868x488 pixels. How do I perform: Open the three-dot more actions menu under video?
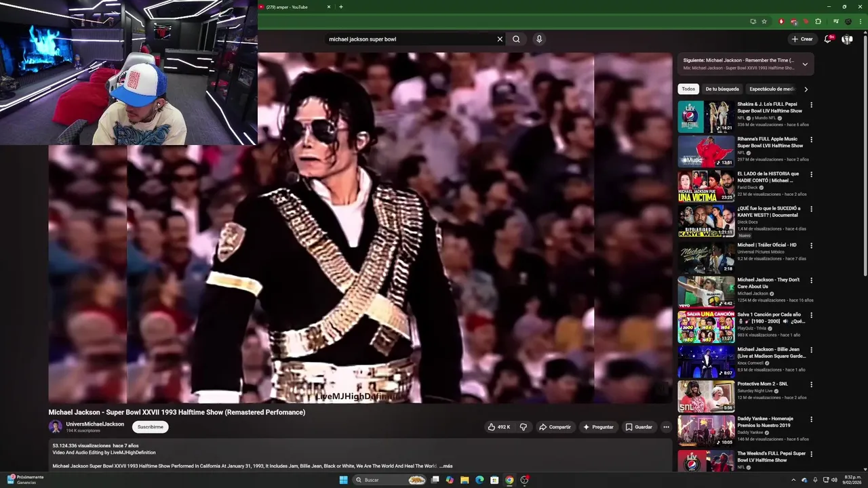(x=666, y=427)
